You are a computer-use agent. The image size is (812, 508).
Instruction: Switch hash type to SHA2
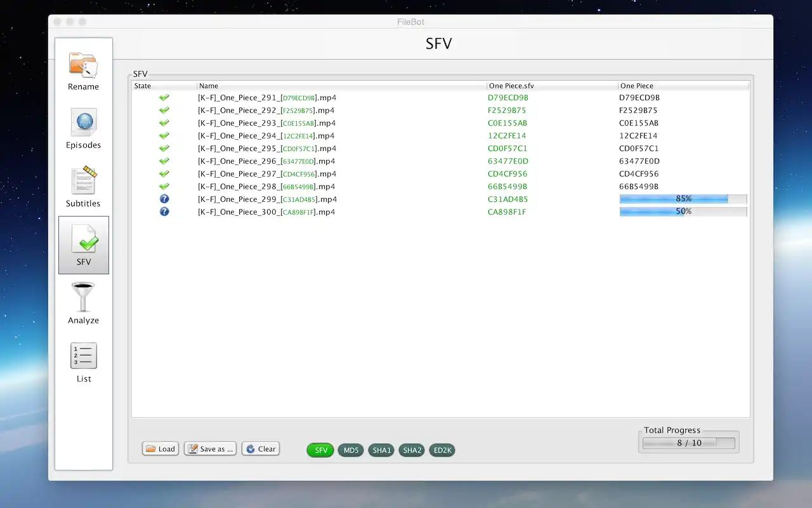coord(412,450)
